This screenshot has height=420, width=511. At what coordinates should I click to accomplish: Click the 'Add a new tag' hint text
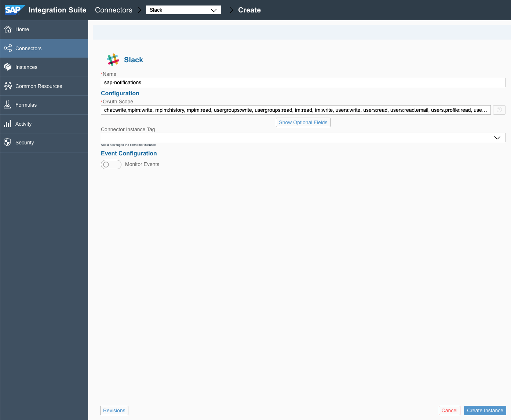(x=128, y=145)
